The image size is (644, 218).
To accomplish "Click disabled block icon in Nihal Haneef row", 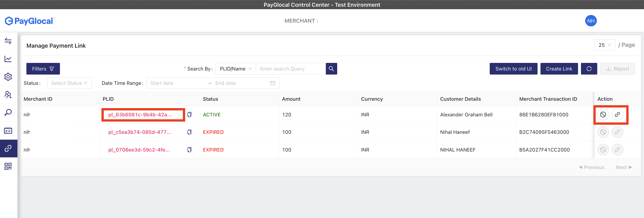I will (603, 132).
